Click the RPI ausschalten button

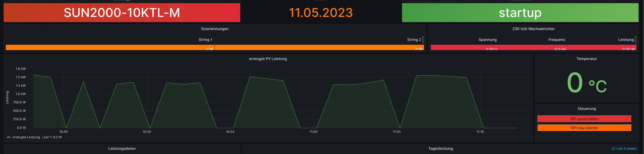584,119
